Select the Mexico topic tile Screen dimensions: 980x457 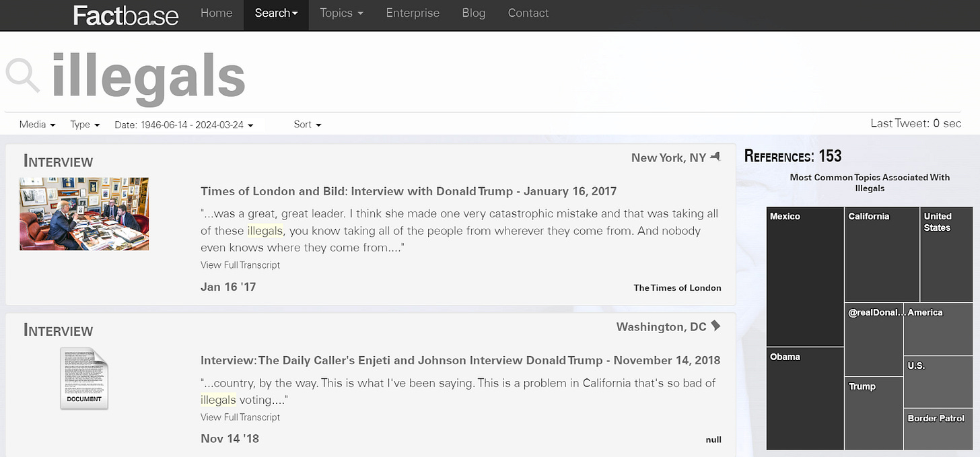[x=805, y=277]
